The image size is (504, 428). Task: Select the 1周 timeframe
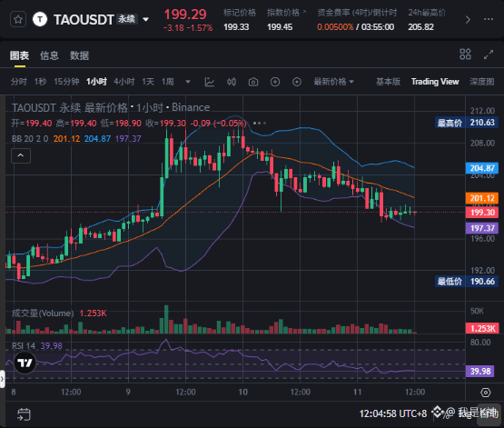pyautogui.click(x=168, y=82)
